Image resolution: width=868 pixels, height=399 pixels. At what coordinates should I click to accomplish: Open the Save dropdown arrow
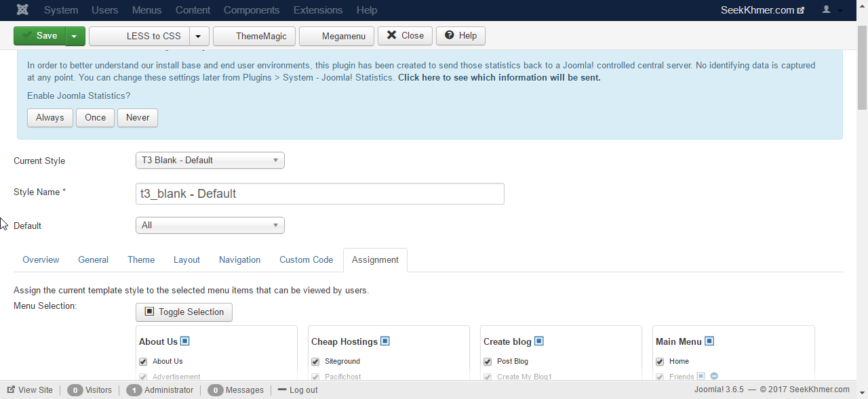point(75,36)
